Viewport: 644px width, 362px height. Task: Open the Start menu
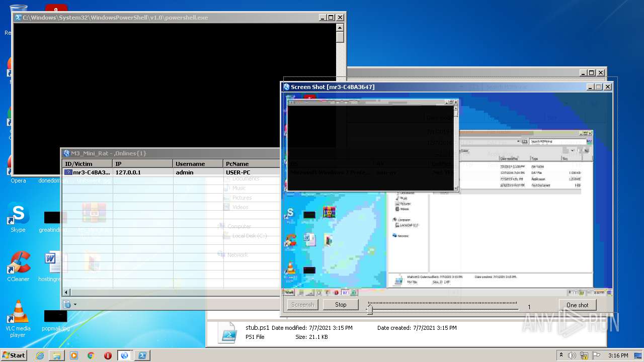[x=14, y=355]
